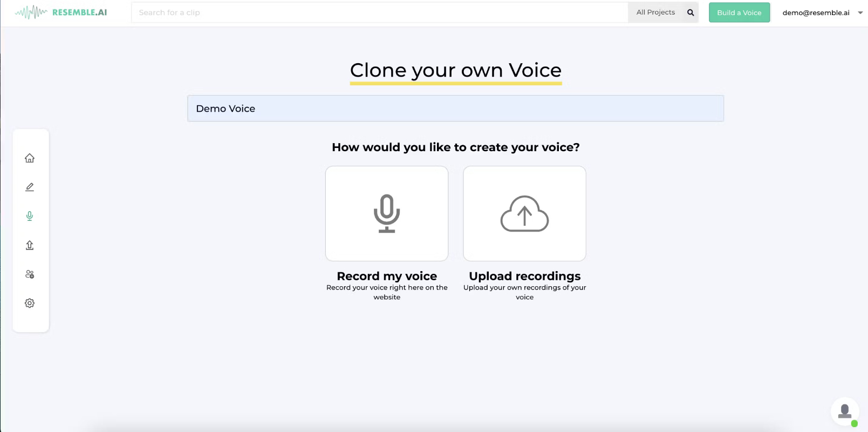Choose the Upload recordings cloud card
This screenshot has width=868, height=432.
point(524,213)
